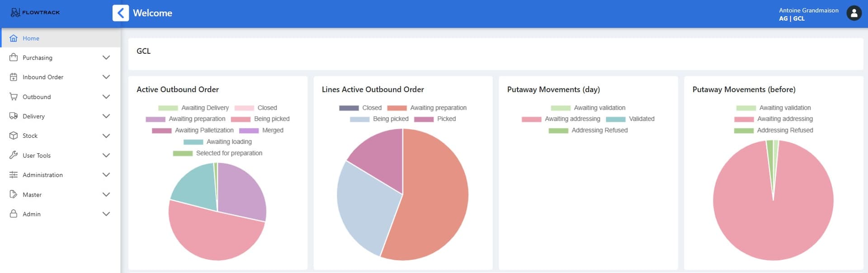868x273 pixels.
Task: Click the Outbound cart icon
Action: [x=14, y=97]
